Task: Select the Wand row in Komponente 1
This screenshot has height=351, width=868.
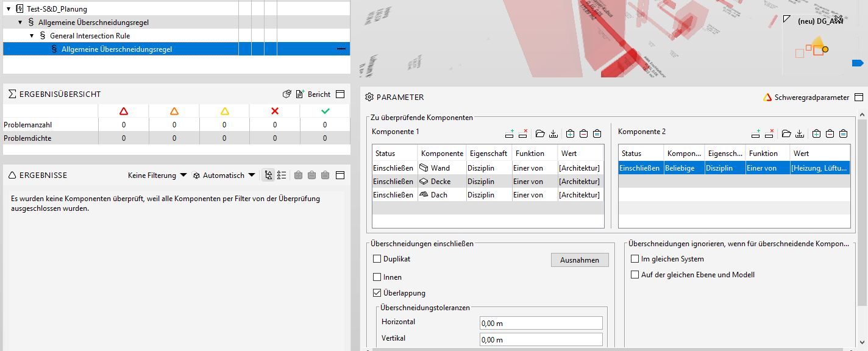Action: (488, 168)
